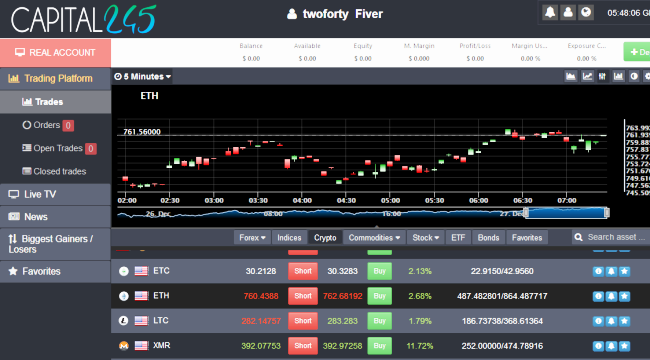Short ETH at 760.4388

coord(303,296)
